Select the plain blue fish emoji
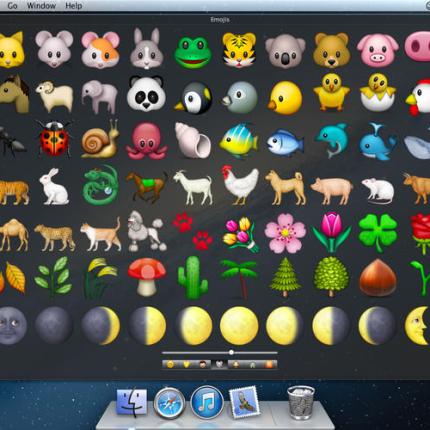Viewport: 430px width, 430px height. (285, 143)
